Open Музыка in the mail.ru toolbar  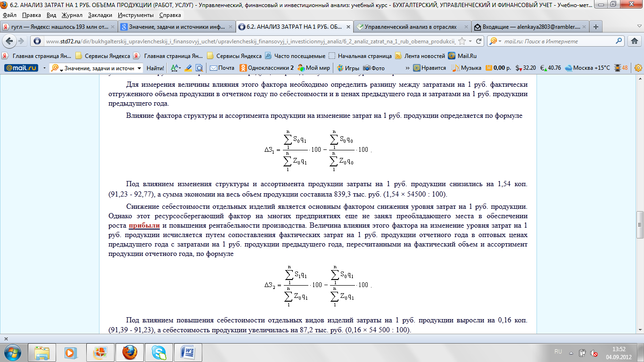466,68
